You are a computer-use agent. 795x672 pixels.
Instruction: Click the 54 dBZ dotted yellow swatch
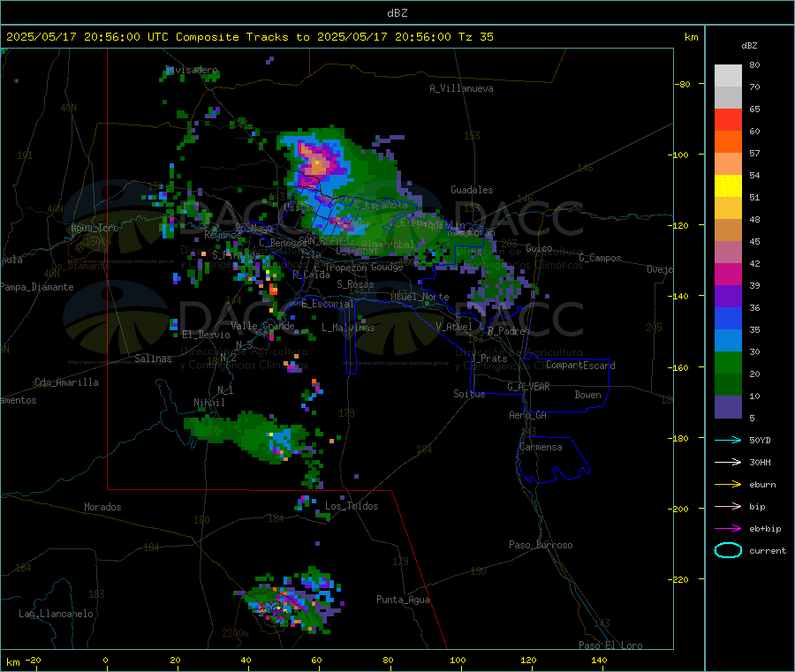tap(728, 186)
